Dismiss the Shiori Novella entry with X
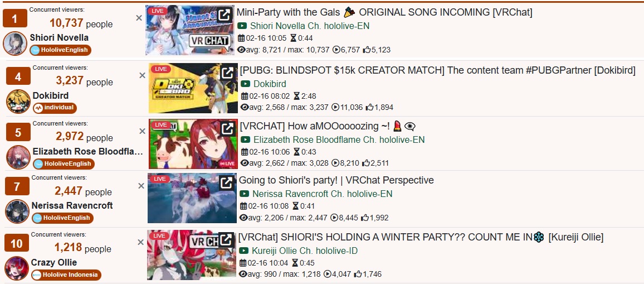 139,18
